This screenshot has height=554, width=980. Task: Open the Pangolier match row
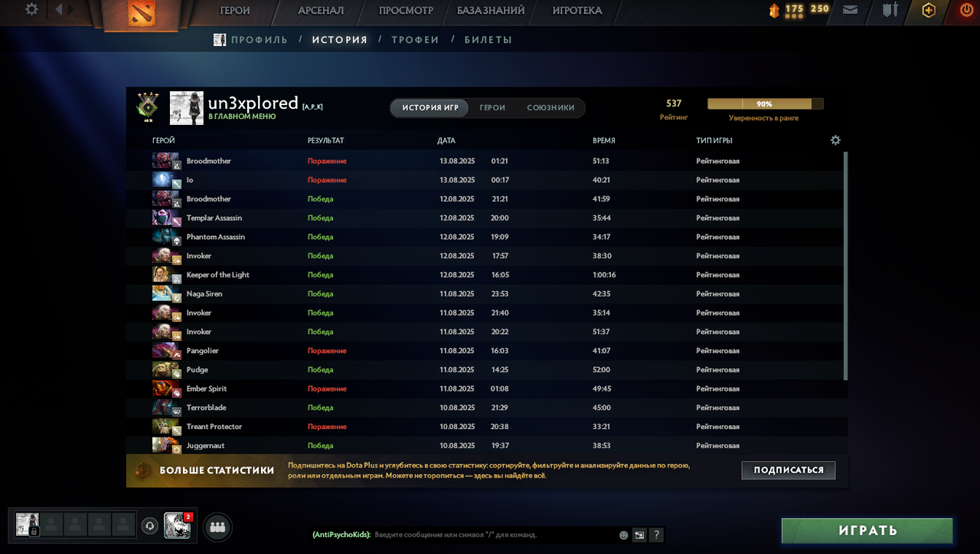(x=487, y=350)
